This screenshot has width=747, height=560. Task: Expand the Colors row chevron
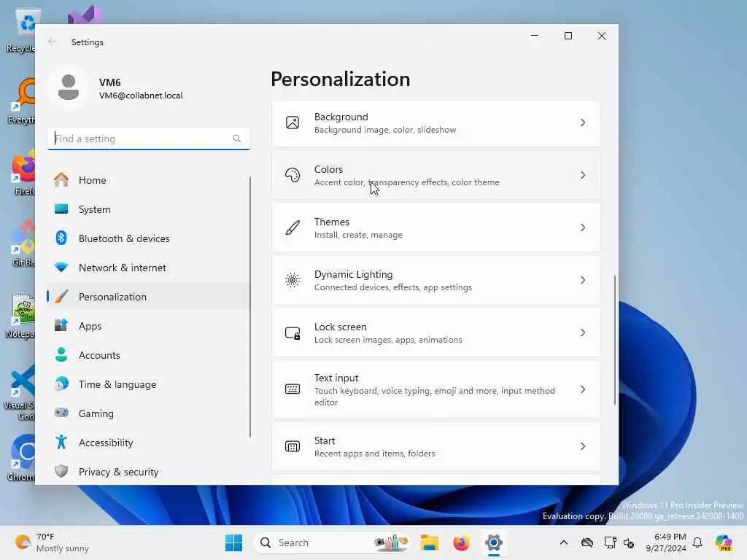point(583,175)
